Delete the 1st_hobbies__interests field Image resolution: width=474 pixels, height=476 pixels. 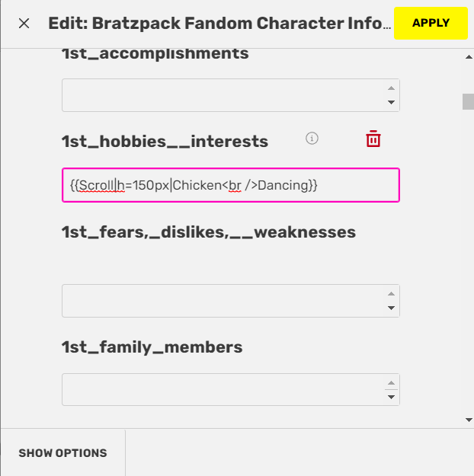(x=373, y=139)
